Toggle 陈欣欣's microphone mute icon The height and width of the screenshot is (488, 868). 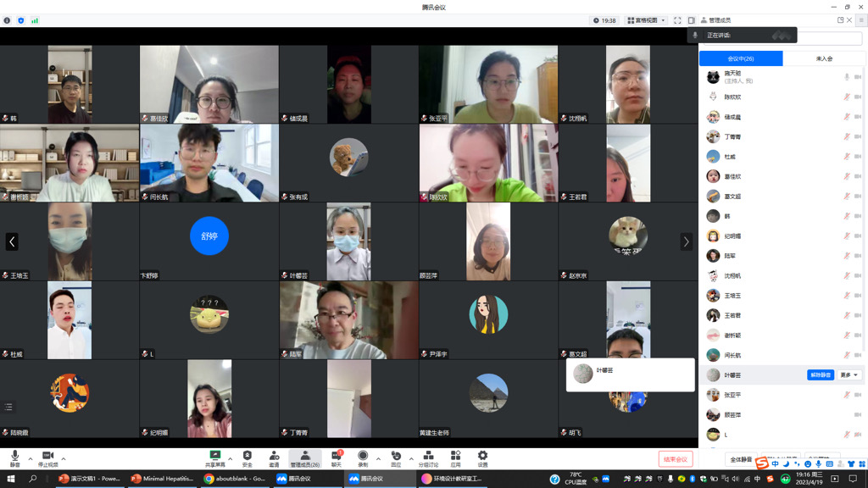tap(847, 97)
